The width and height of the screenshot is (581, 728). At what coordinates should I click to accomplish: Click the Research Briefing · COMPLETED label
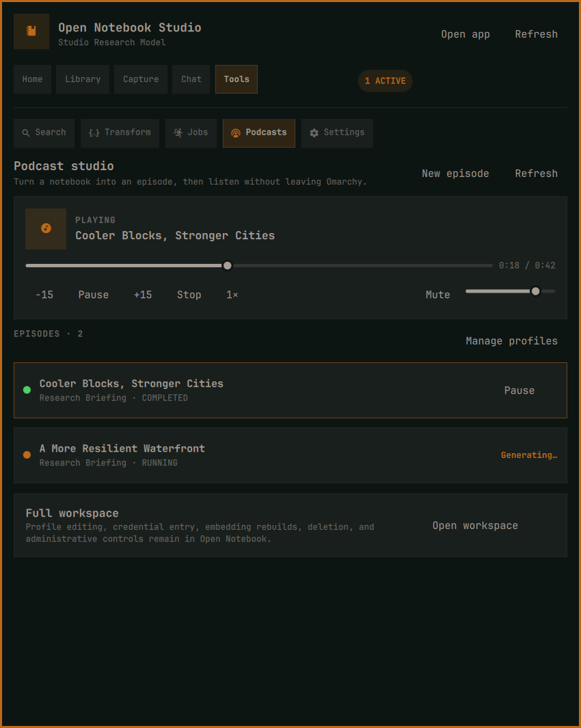113,398
